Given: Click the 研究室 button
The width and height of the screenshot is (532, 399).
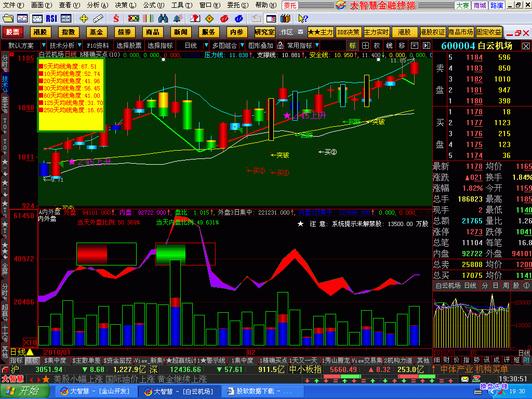Looking at the screenshot, I should (x=264, y=32).
